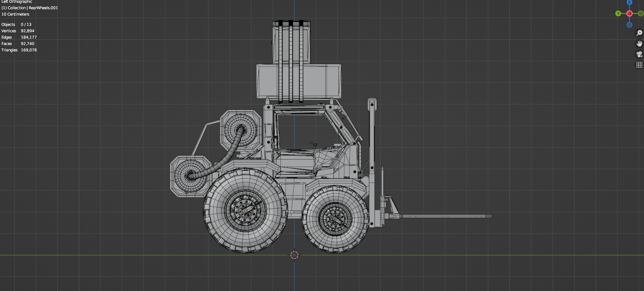Select the front wheel hub of the model

point(335,219)
